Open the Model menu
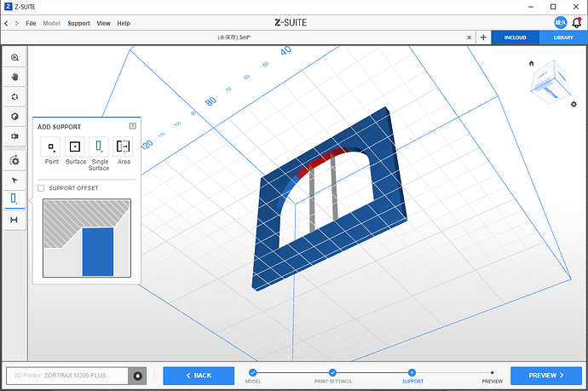The image size is (588, 391). (x=51, y=23)
